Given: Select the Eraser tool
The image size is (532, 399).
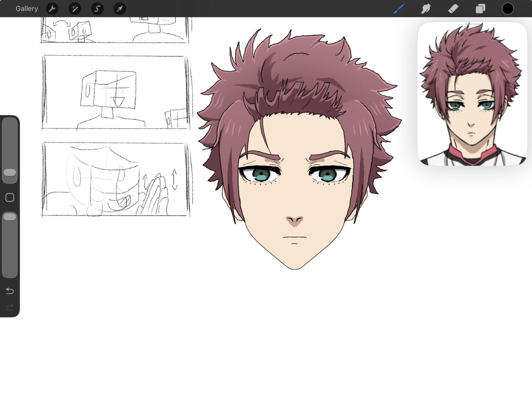Looking at the screenshot, I should tap(453, 8).
